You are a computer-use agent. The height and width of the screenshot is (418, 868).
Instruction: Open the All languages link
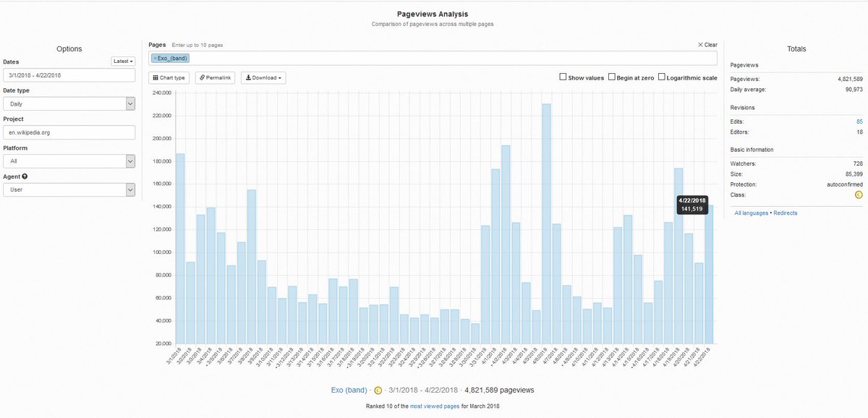[752, 213]
